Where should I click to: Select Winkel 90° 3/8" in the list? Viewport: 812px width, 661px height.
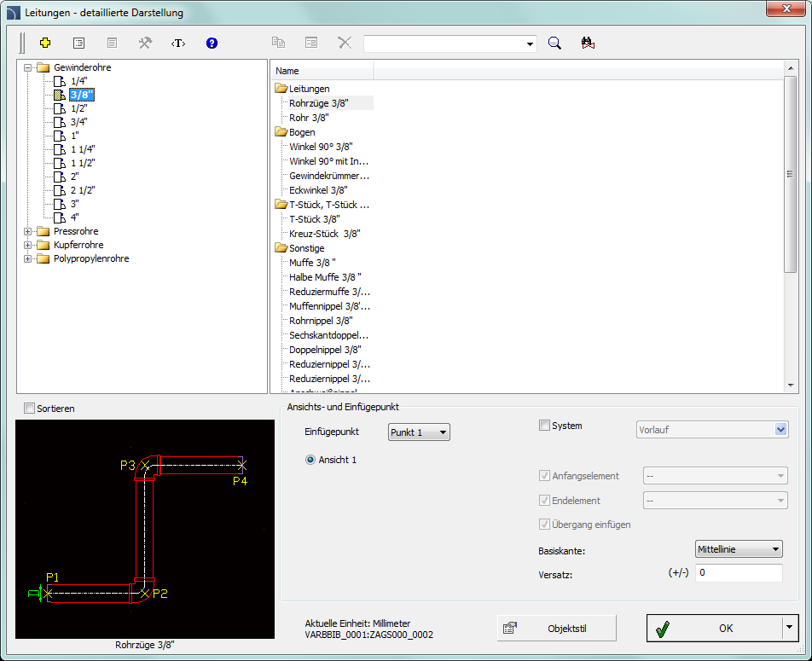(x=321, y=147)
